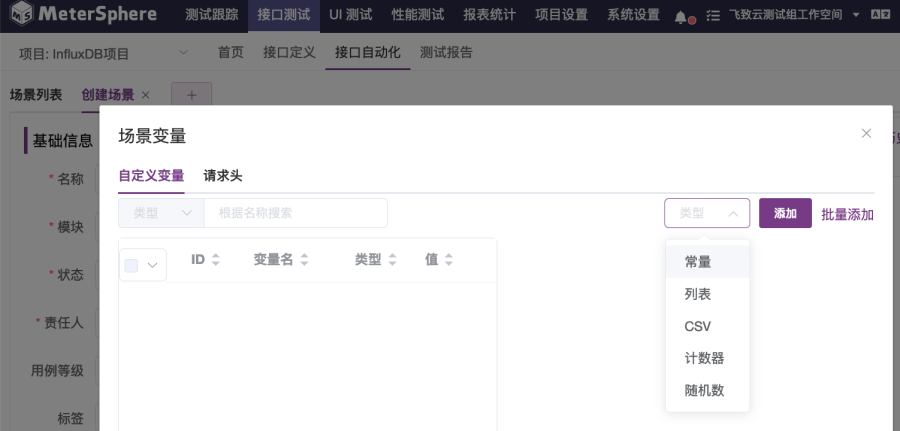This screenshot has height=431, width=900.
Task: Open the task list icon in header
Action: (712, 16)
